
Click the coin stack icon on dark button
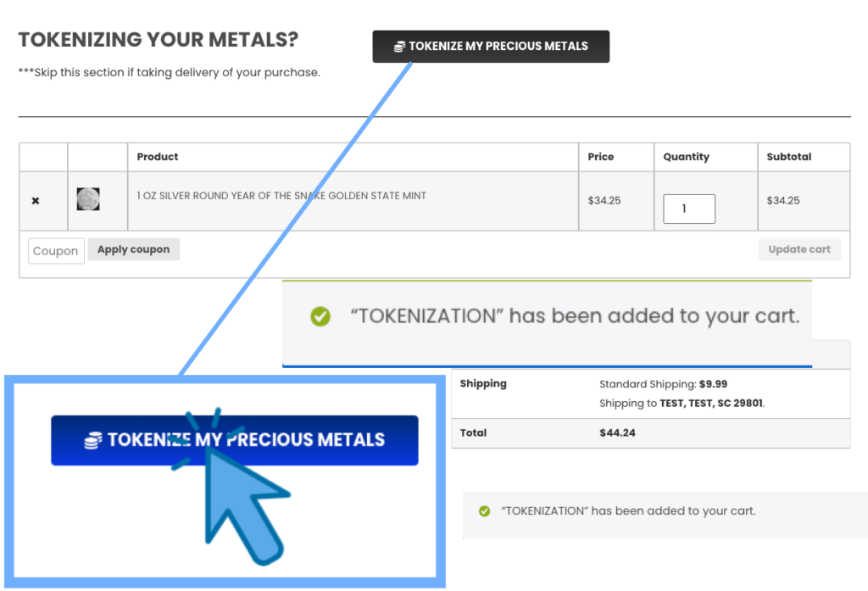point(399,47)
